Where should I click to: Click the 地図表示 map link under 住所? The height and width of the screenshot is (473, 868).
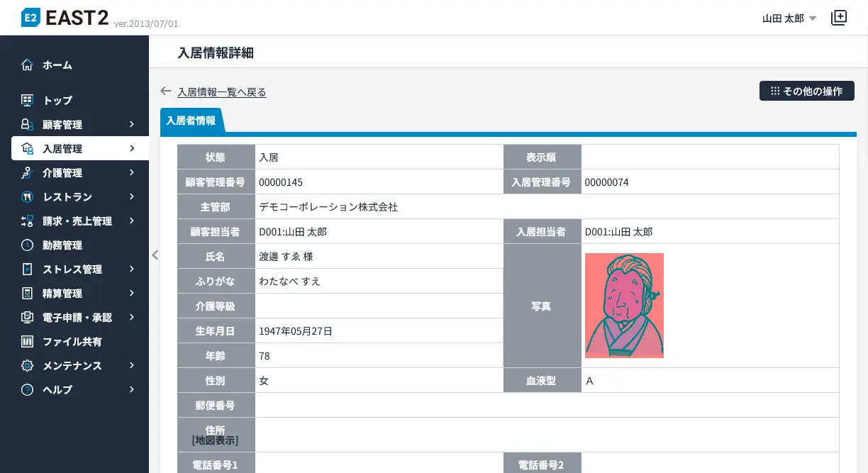coord(216,440)
